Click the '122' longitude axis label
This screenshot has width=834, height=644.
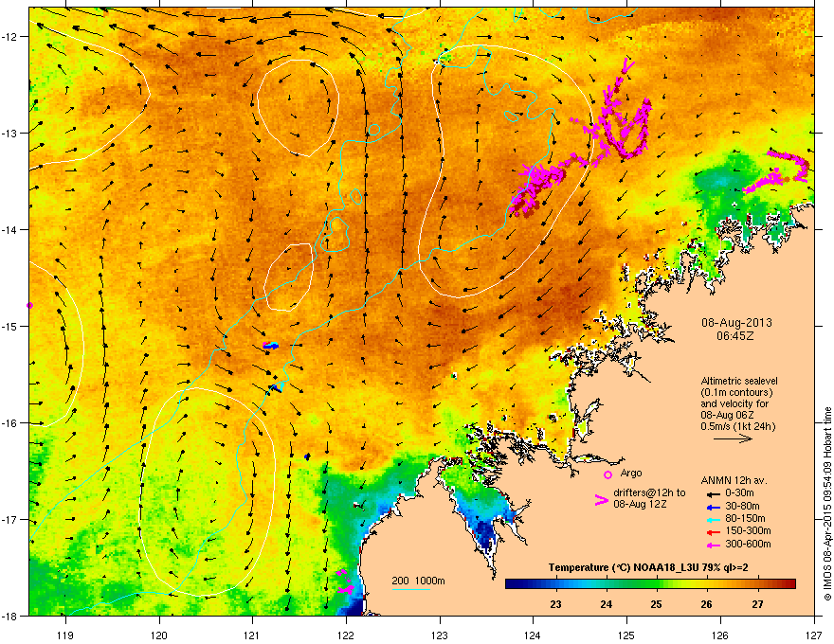346,635
